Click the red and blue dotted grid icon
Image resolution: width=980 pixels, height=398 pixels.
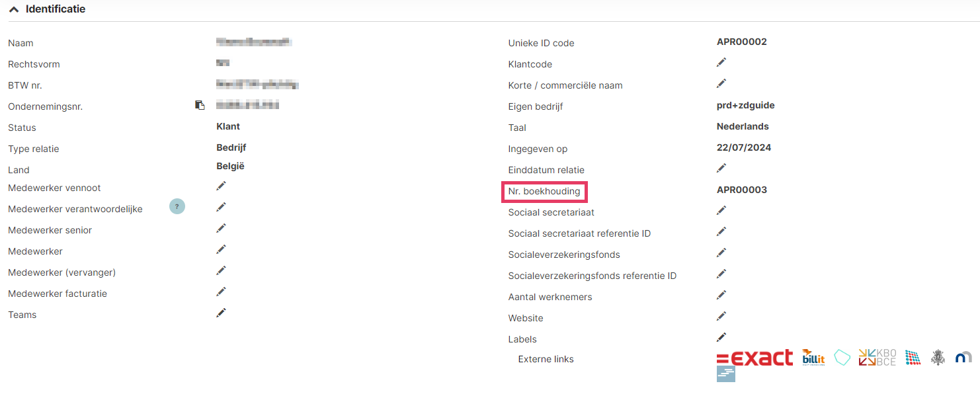pos(913,358)
